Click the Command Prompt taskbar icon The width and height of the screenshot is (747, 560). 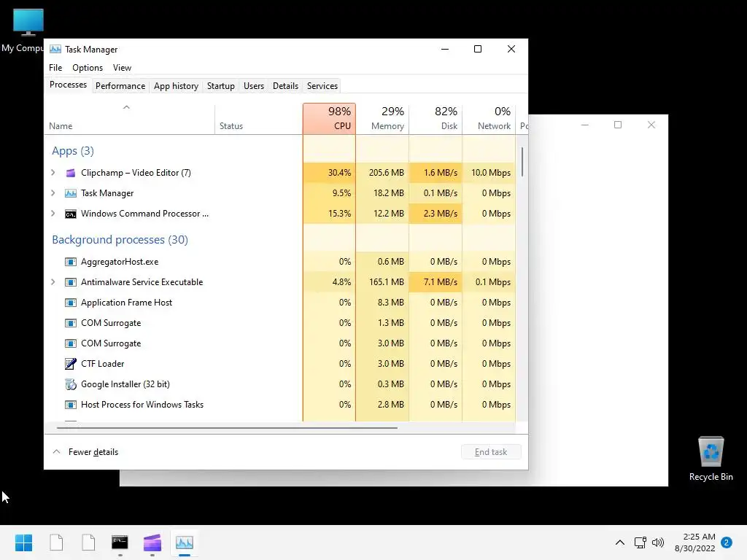click(x=120, y=542)
